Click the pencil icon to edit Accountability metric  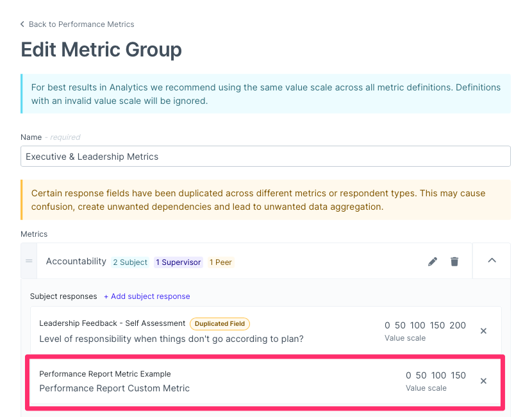pyautogui.click(x=433, y=261)
